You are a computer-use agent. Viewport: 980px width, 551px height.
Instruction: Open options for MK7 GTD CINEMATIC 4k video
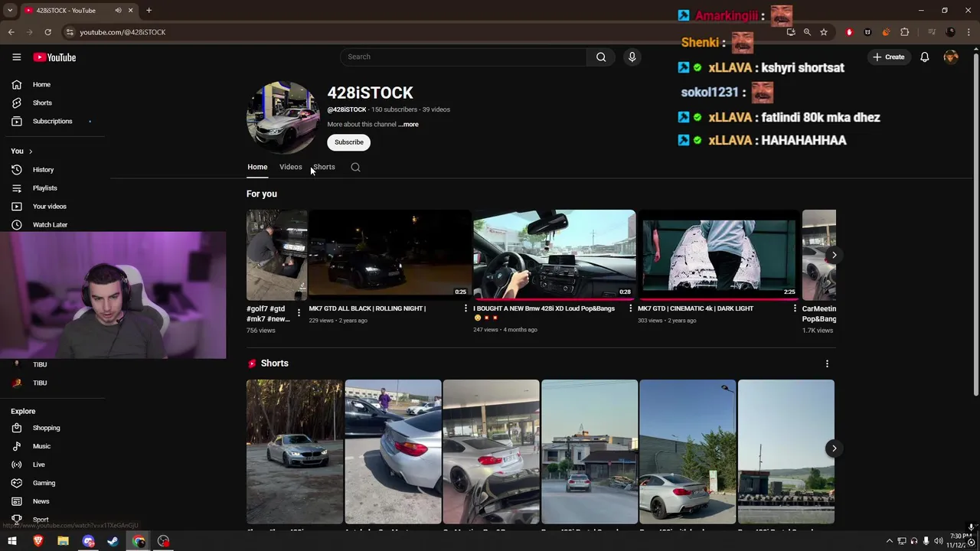(x=795, y=308)
